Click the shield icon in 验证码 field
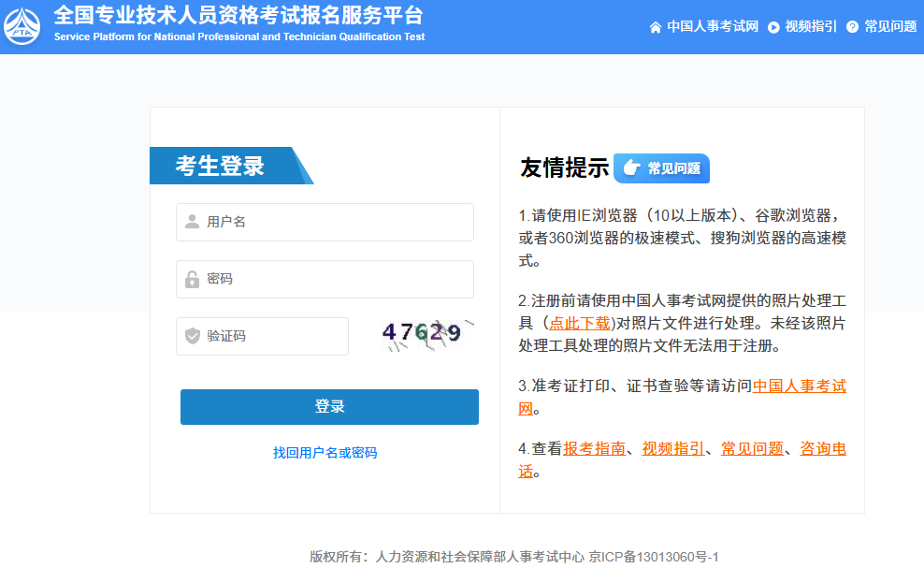Viewport: 924px width, 568px height. (x=192, y=336)
